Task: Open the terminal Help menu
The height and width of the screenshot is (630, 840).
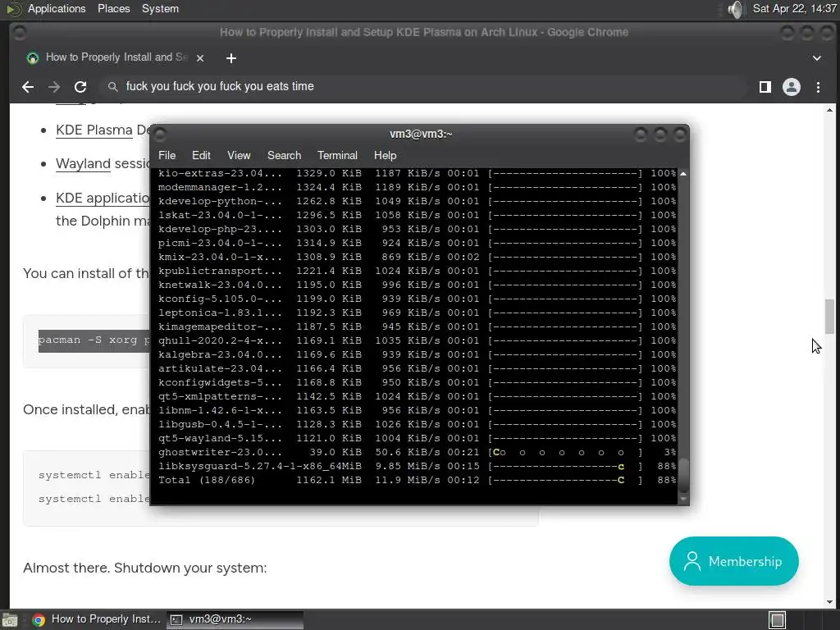Action: [385, 155]
